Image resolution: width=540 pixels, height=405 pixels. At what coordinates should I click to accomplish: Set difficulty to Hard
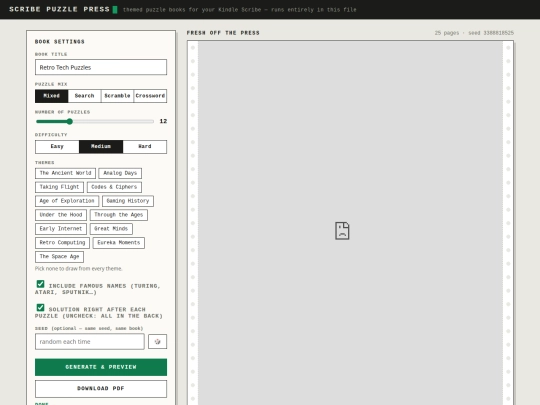click(x=145, y=146)
